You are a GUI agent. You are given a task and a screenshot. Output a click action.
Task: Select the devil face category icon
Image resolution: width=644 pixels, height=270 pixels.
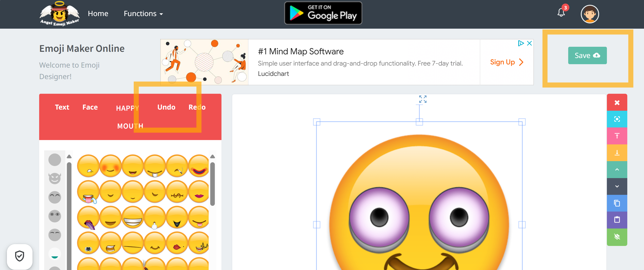55,178
